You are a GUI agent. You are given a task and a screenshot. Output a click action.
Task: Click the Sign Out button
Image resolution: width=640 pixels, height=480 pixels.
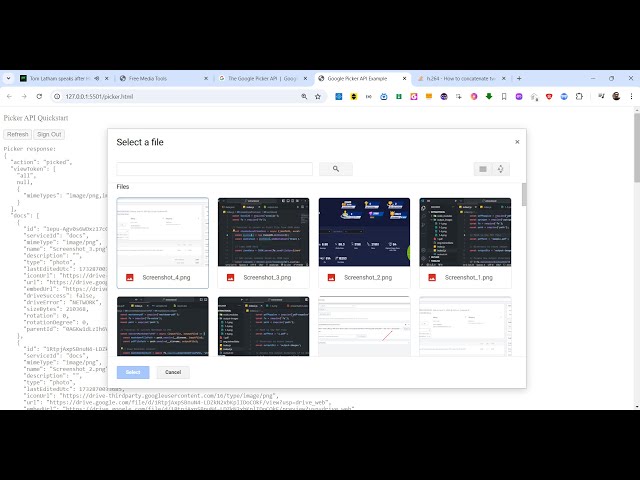point(49,134)
